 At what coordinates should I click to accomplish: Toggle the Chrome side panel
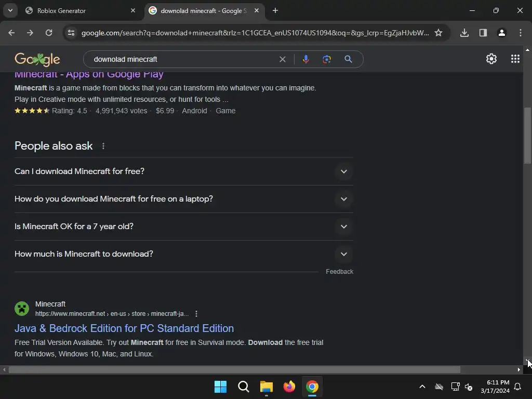[483, 33]
